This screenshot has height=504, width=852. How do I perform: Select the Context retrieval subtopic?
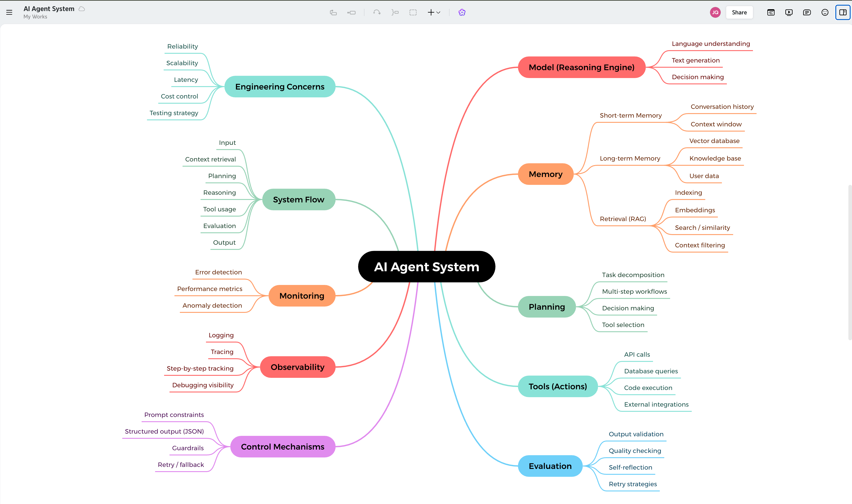click(x=210, y=159)
